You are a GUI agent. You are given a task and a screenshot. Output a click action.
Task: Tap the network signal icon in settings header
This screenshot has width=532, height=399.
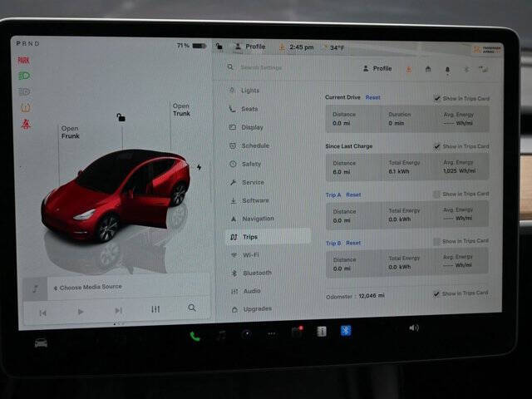coord(484,69)
